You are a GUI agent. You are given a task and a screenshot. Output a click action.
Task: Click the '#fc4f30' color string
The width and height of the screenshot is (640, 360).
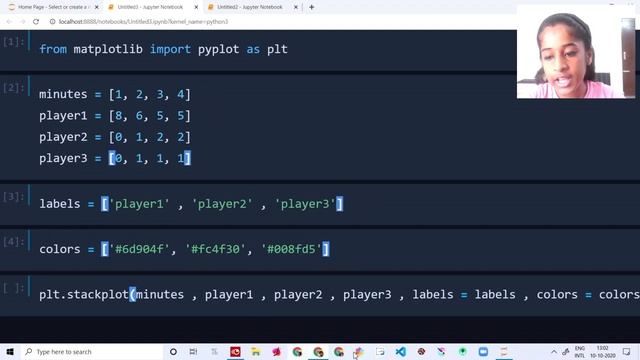coord(216,249)
